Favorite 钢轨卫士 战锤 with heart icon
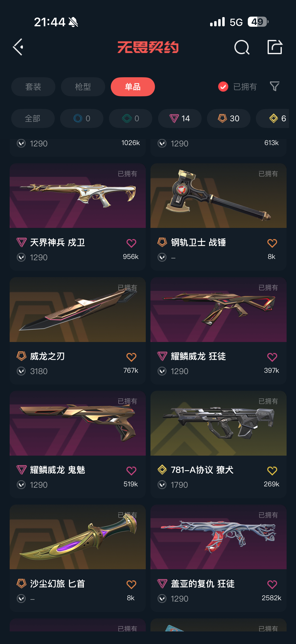The image size is (296, 644). pyautogui.click(x=272, y=243)
